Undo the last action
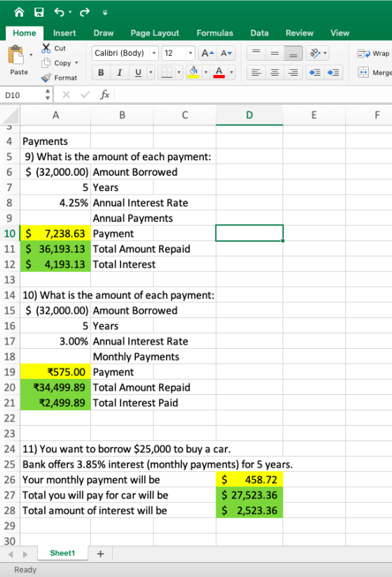The image size is (392, 577). [x=59, y=13]
